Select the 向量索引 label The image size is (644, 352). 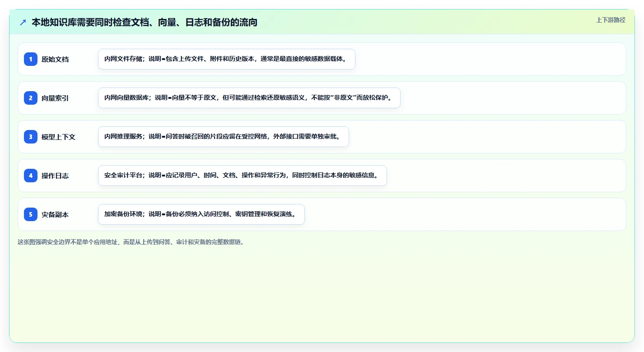pyautogui.click(x=55, y=98)
